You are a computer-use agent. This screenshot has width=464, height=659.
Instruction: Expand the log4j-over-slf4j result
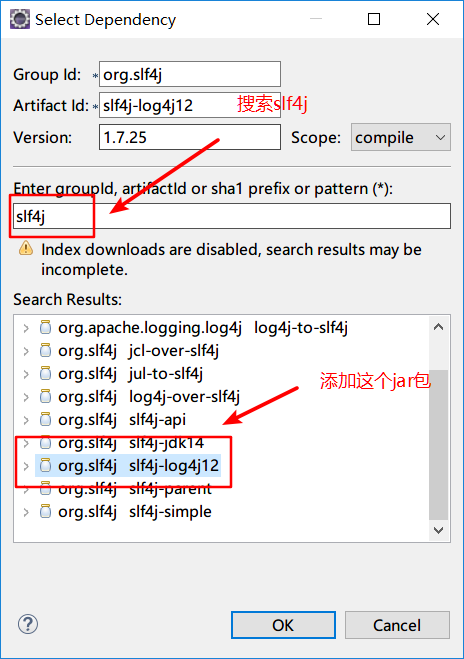point(26,397)
